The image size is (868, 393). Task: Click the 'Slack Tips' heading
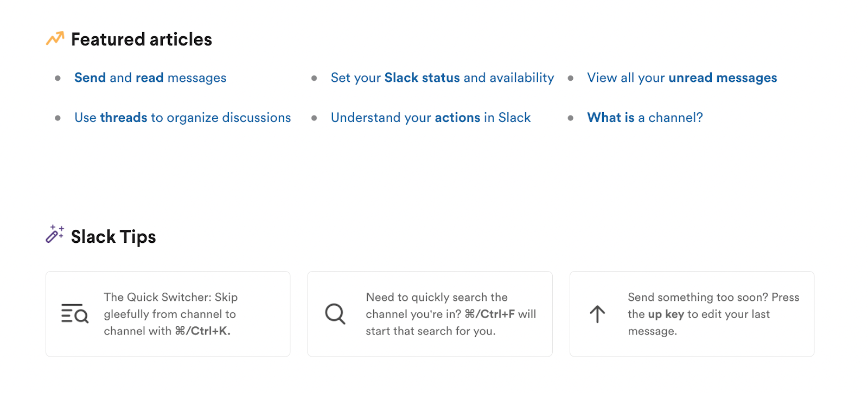(113, 237)
